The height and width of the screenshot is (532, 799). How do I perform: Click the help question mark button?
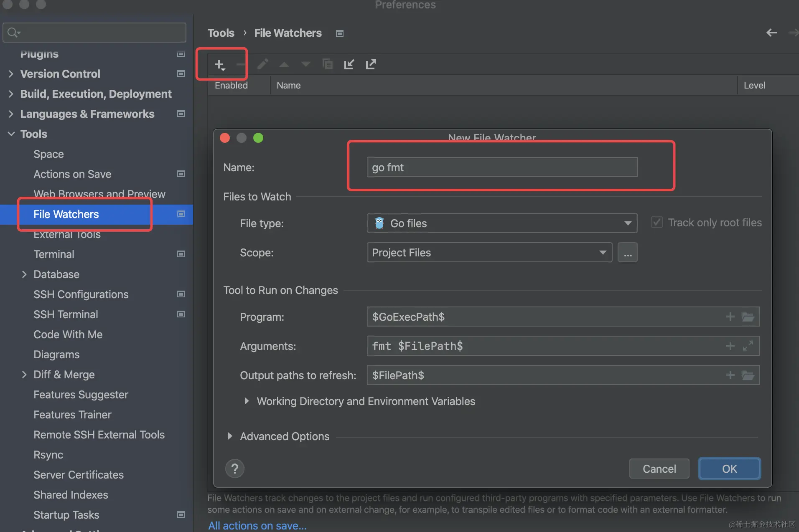(235, 469)
